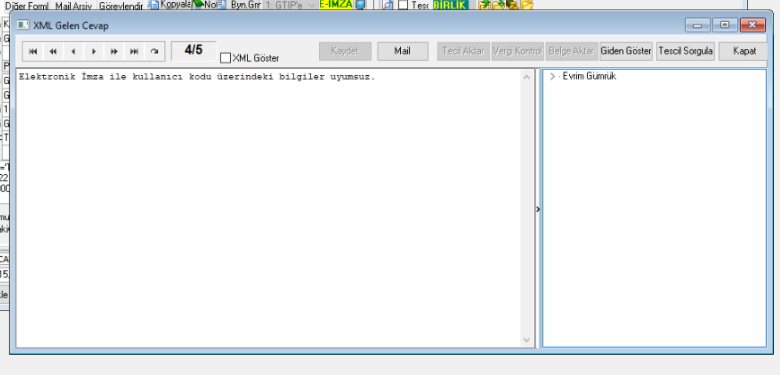Tick the Tesc checkbox in top toolbar
This screenshot has height=375, width=780.
pos(403,5)
